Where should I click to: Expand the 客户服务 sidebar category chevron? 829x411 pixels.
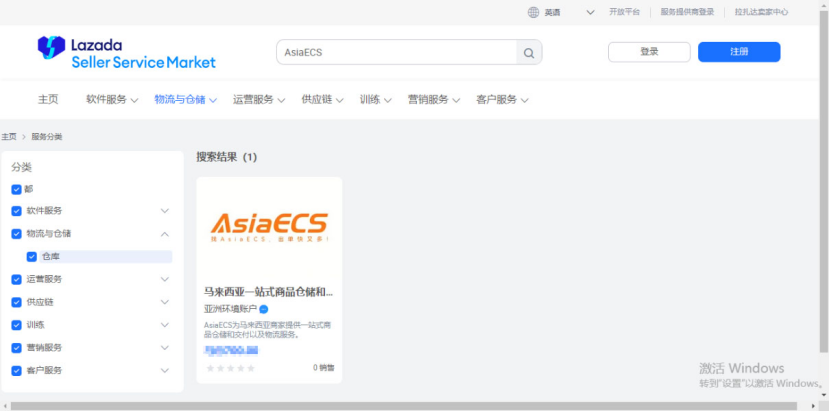click(x=165, y=371)
